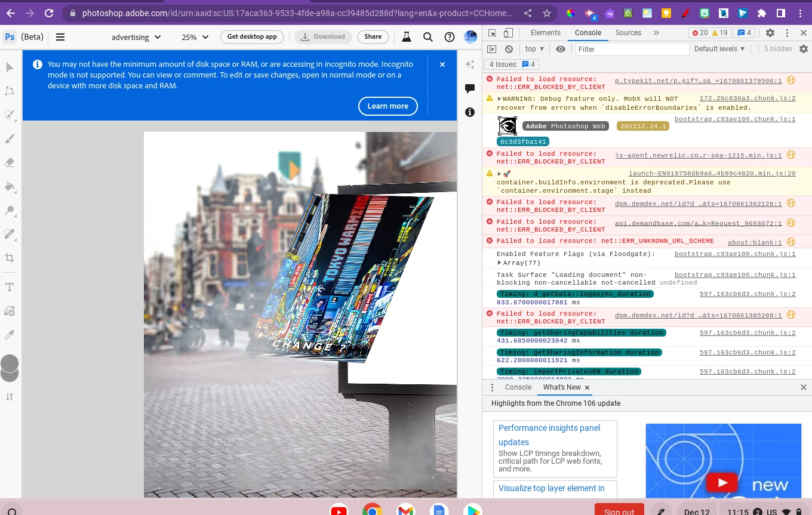Show console sidebar panel icon

(492, 49)
